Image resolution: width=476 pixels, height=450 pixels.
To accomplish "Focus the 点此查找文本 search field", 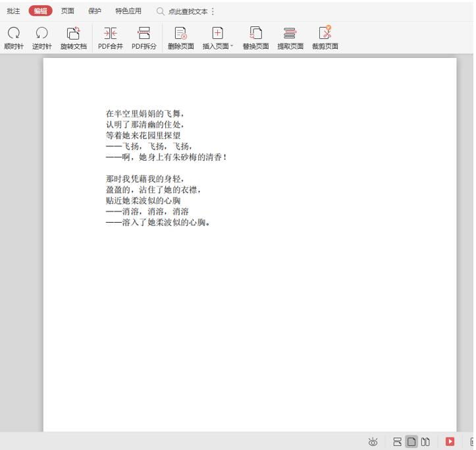I will [188, 12].
